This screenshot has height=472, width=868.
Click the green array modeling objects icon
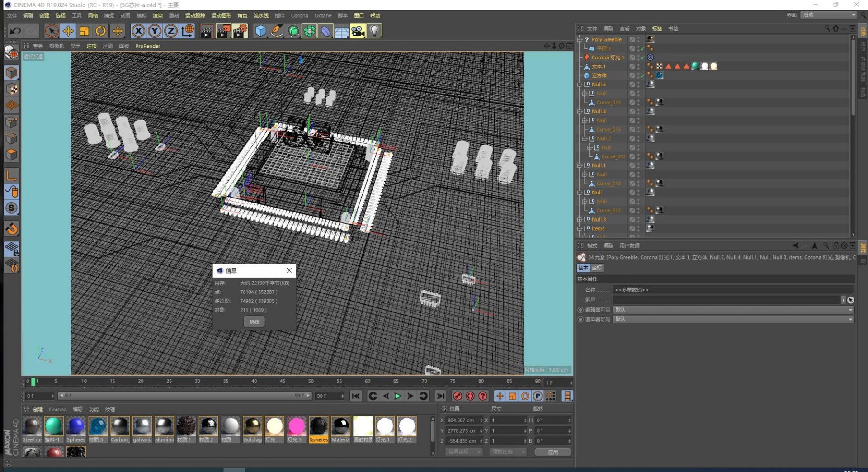pyautogui.click(x=310, y=31)
